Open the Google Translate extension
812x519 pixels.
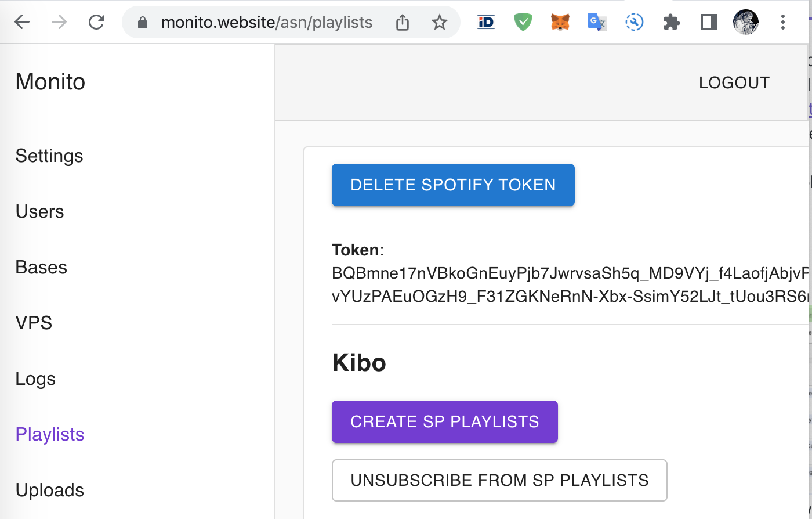coord(597,23)
